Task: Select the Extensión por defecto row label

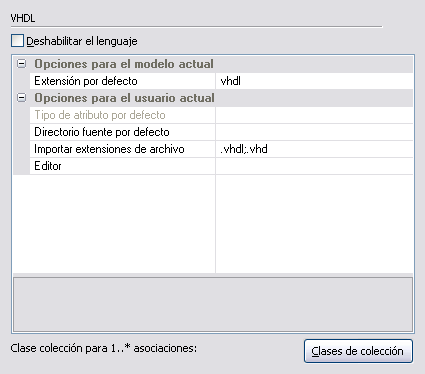Action: [x=122, y=81]
